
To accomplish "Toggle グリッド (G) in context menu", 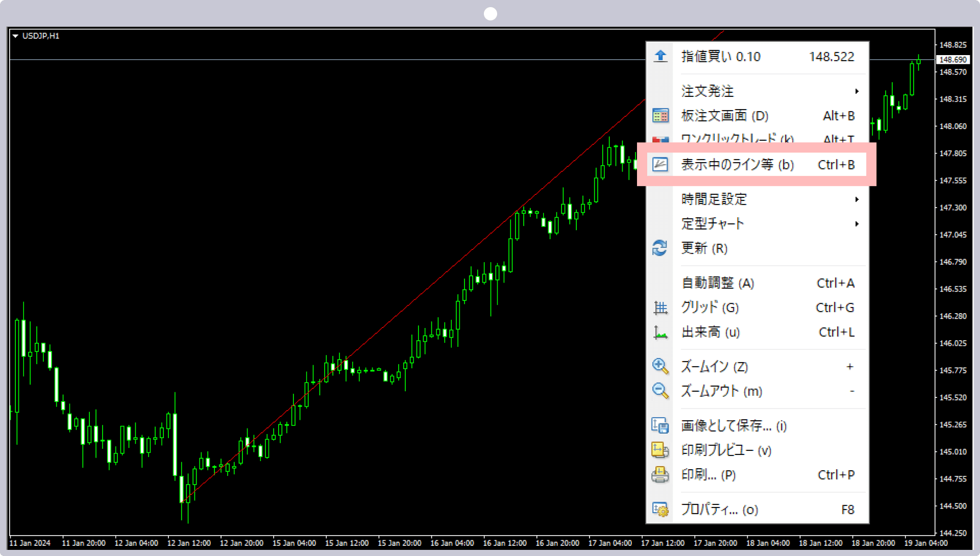I will pyautogui.click(x=757, y=308).
